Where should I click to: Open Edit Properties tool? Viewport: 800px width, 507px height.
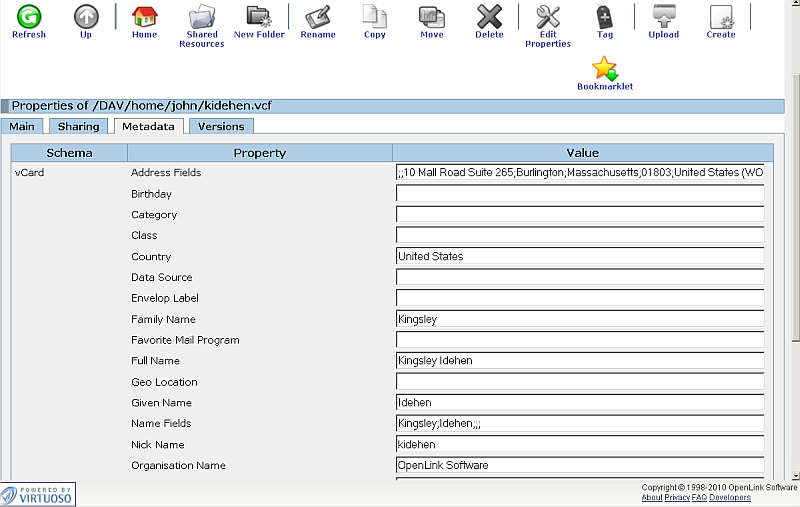[x=548, y=17]
